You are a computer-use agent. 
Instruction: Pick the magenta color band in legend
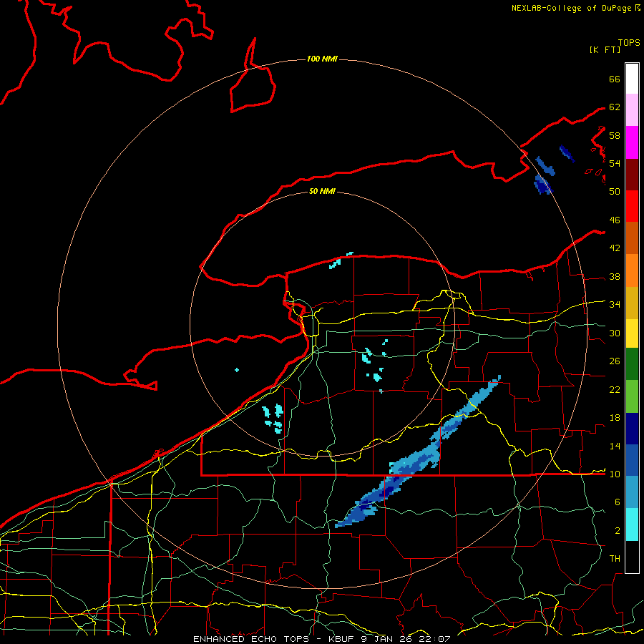tap(632, 142)
